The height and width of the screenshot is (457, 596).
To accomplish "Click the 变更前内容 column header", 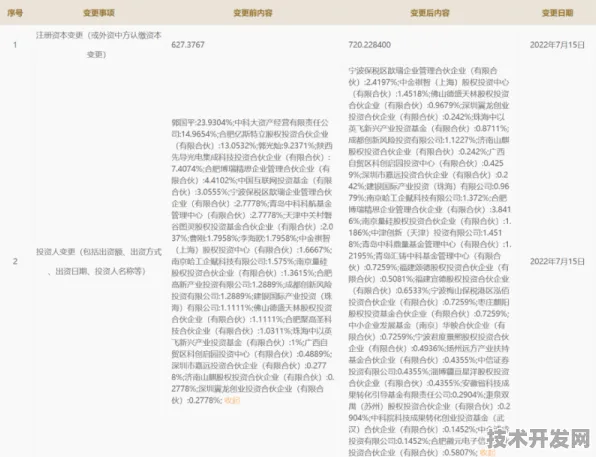I will click(x=253, y=13).
